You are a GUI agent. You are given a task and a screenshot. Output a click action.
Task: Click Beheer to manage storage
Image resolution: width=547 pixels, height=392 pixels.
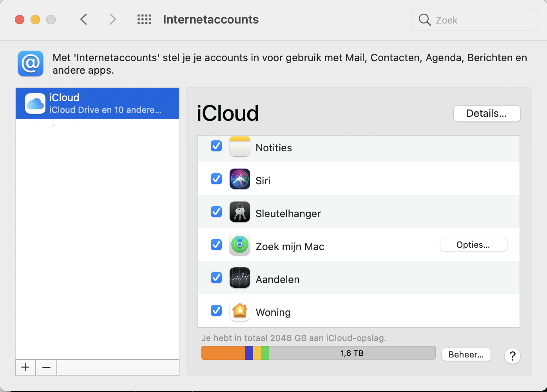[466, 354]
